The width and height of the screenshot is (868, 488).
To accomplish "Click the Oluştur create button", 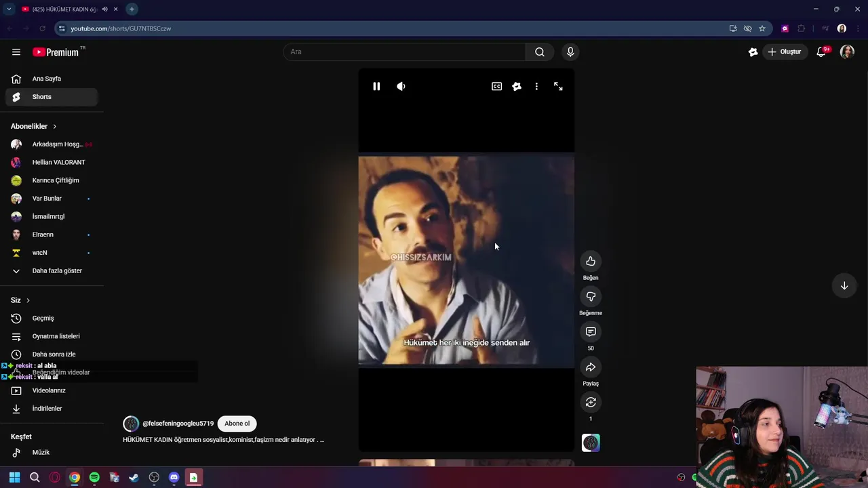I will [x=785, y=52].
